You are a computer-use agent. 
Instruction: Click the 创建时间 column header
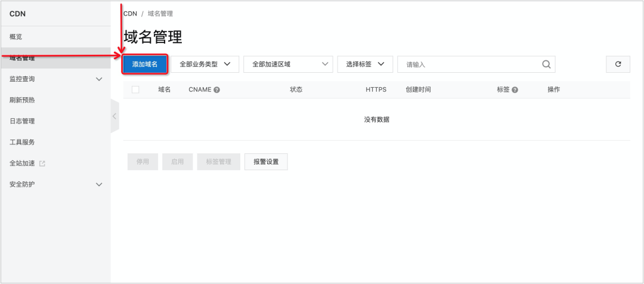click(418, 89)
